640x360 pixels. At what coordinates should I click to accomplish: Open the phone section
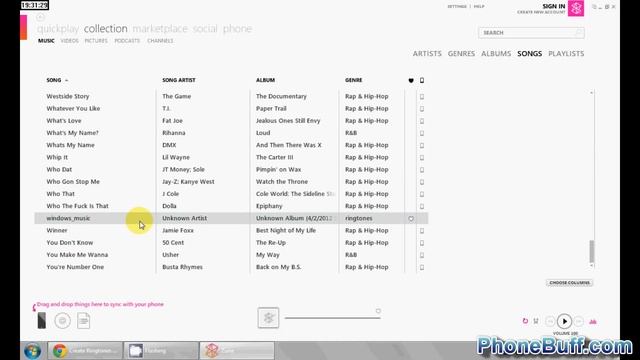tap(237, 29)
